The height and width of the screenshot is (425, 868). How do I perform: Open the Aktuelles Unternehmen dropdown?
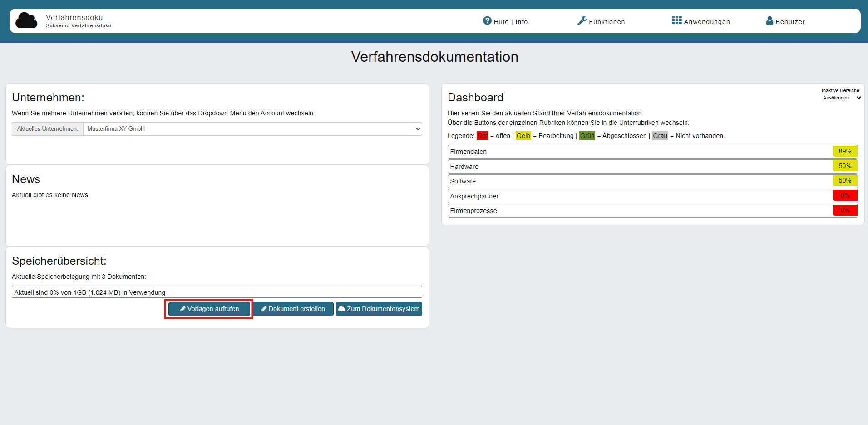pyautogui.click(x=252, y=129)
